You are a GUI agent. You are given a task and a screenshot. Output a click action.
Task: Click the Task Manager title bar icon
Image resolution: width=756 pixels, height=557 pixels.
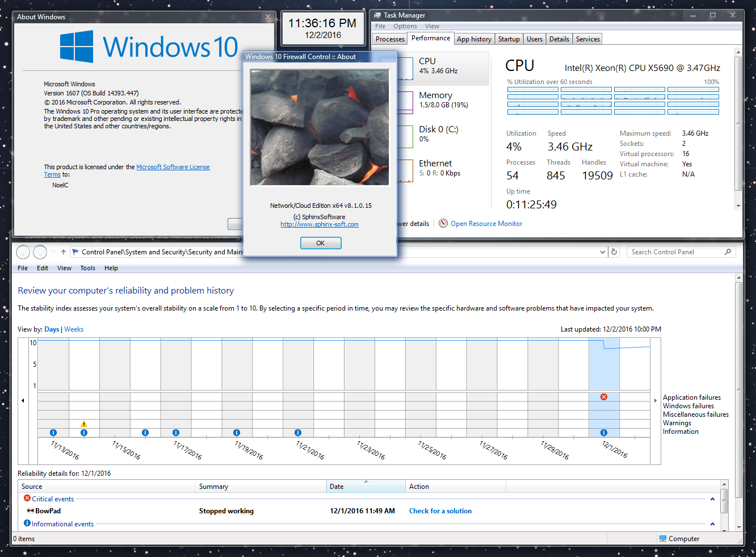tap(377, 15)
